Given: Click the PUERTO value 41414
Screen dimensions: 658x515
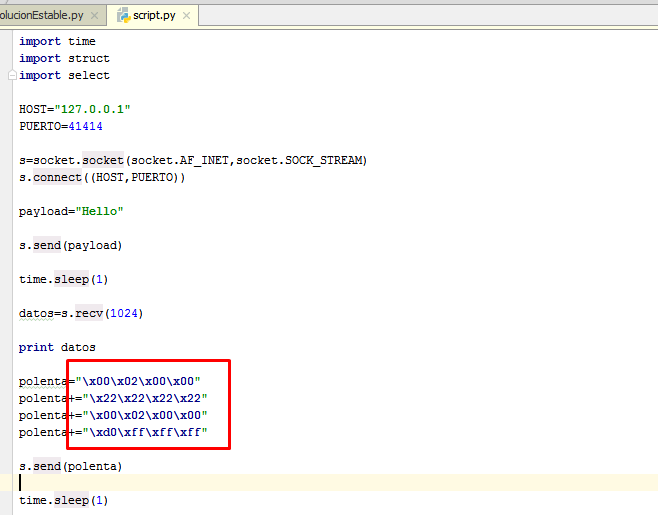Looking at the screenshot, I should [x=85, y=126].
